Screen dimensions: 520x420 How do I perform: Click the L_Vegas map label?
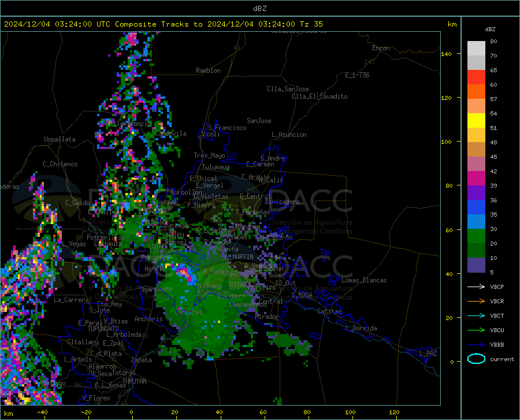click(x=74, y=244)
